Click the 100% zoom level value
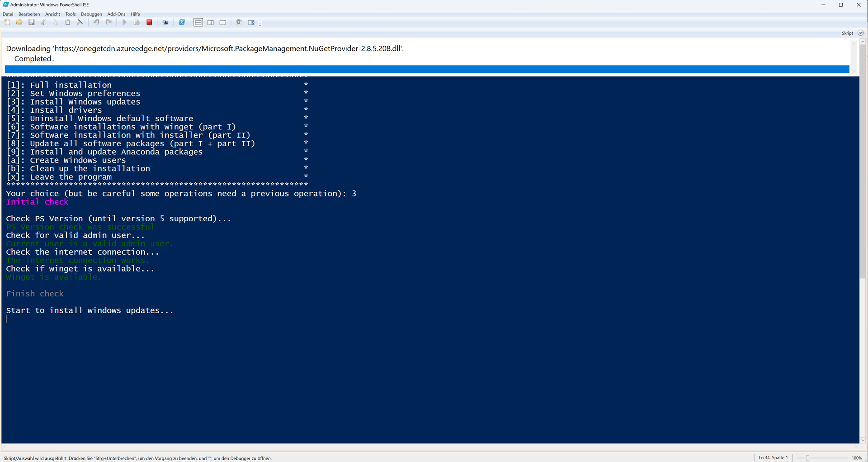Screen dimensions: 868x462 (x=857, y=458)
